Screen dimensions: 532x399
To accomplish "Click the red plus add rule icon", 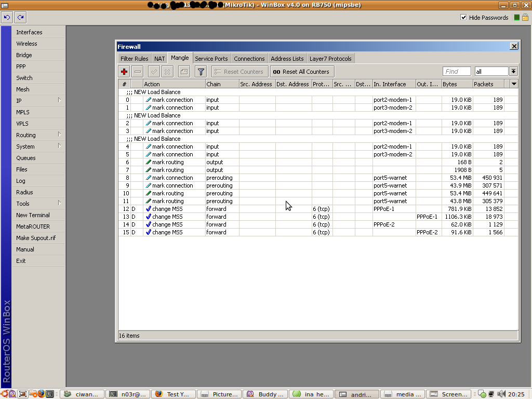I will click(124, 72).
